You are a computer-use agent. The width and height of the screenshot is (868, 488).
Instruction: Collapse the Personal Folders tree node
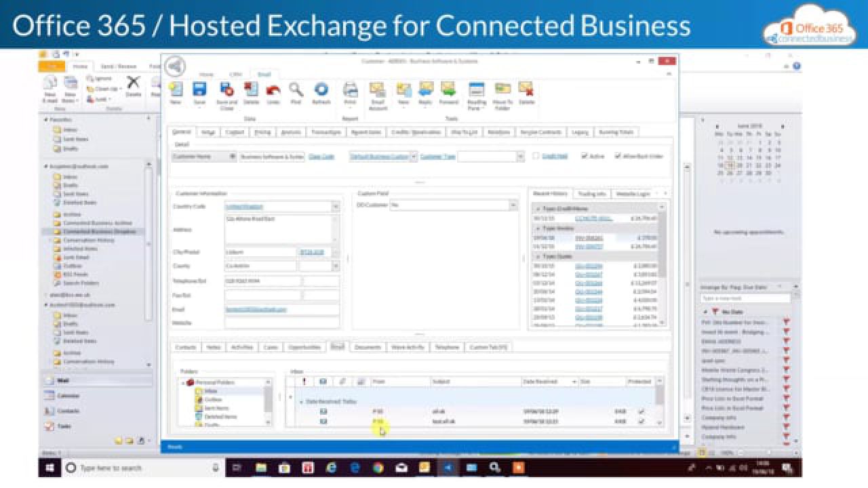pyautogui.click(x=182, y=381)
